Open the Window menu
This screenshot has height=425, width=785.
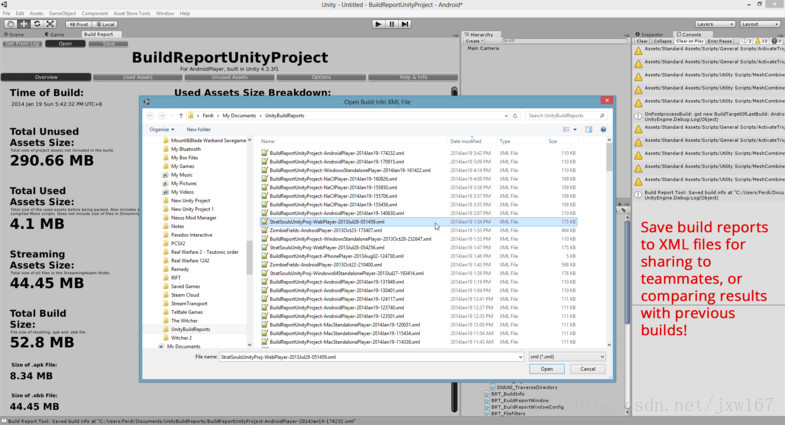[165, 14]
